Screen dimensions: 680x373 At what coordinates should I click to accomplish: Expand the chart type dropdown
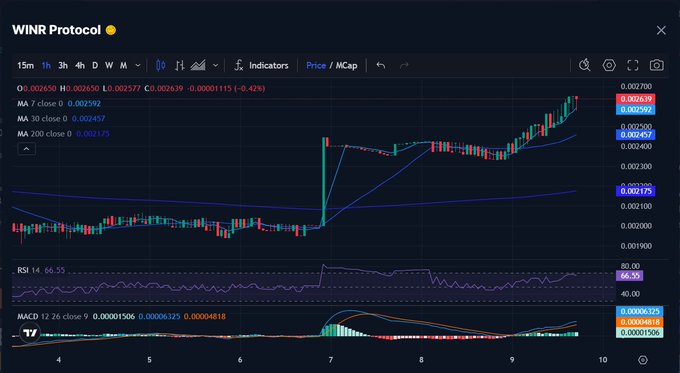pyautogui.click(x=216, y=65)
